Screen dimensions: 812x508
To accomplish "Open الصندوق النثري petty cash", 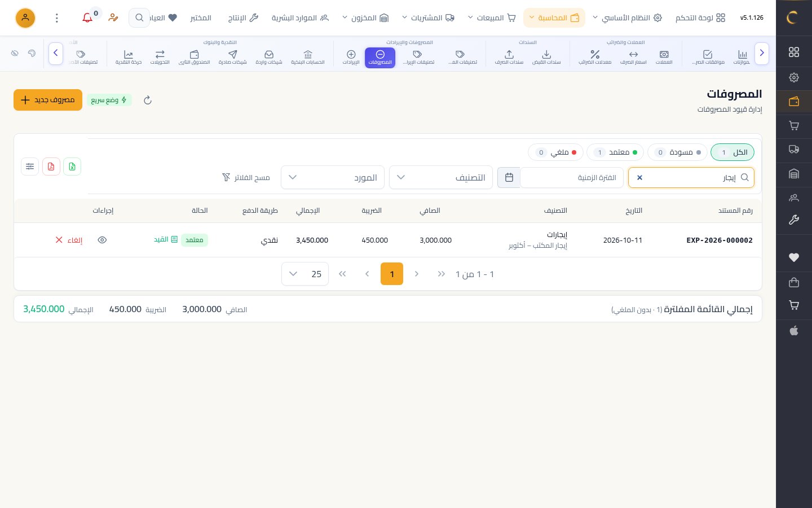I will click(x=195, y=57).
